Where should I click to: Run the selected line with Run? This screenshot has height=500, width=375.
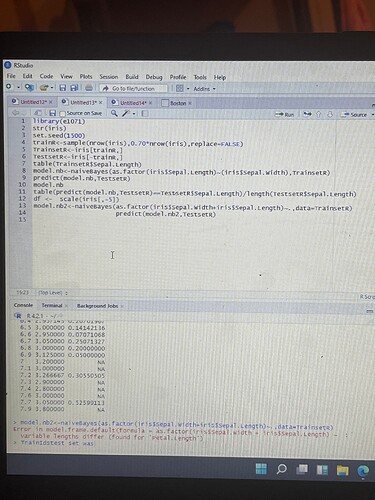pos(284,114)
